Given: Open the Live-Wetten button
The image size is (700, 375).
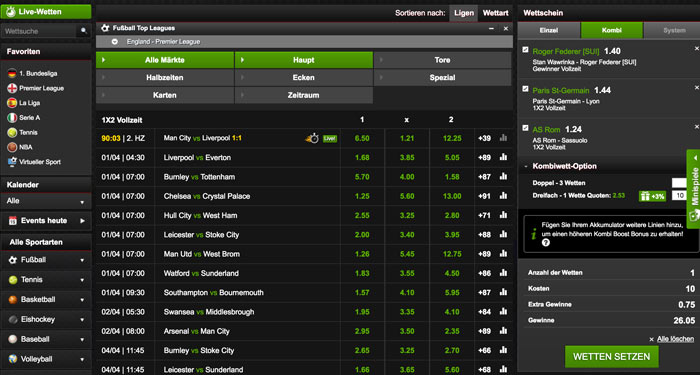Looking at the screenshot, I should click(x=46, y=12).
